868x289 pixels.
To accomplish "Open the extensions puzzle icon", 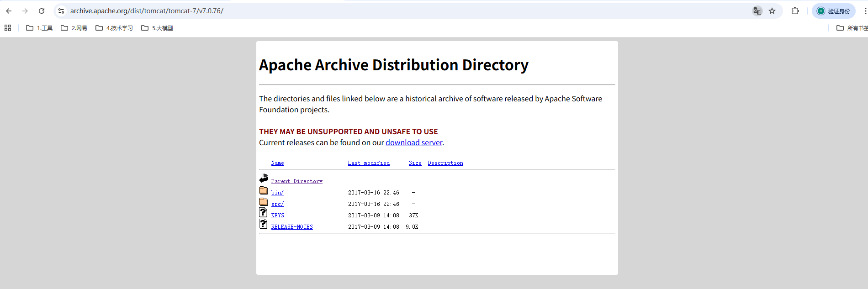I will tap(795, 11).
